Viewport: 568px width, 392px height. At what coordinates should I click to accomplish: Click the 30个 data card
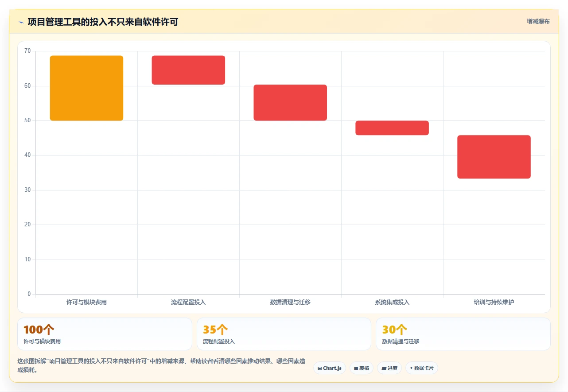click(463, 334)
